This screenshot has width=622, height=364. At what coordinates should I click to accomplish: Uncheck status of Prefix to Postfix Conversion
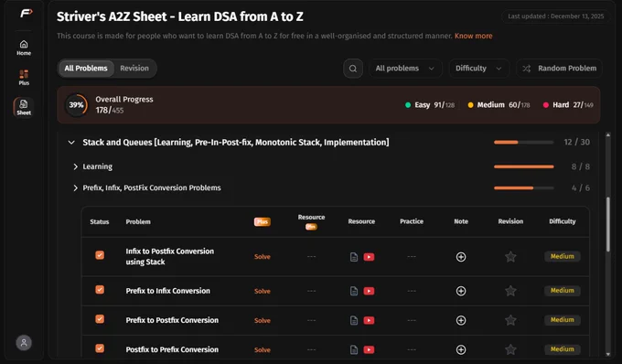tap(100, 319)
